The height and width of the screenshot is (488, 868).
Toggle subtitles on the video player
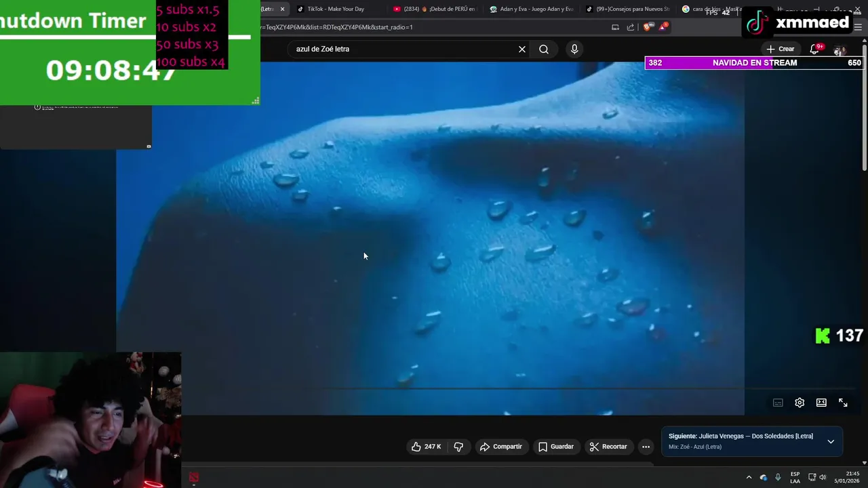tap(778, 403)
